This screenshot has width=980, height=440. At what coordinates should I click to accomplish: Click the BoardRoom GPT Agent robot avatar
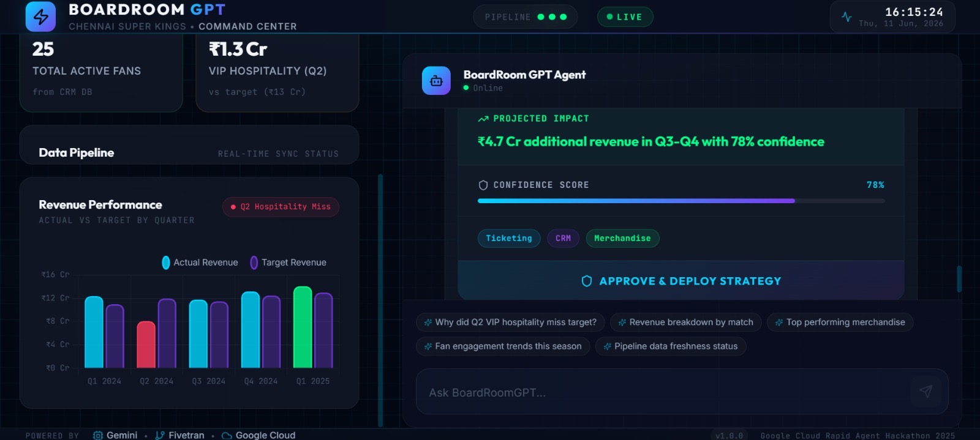tap(436, 81)
